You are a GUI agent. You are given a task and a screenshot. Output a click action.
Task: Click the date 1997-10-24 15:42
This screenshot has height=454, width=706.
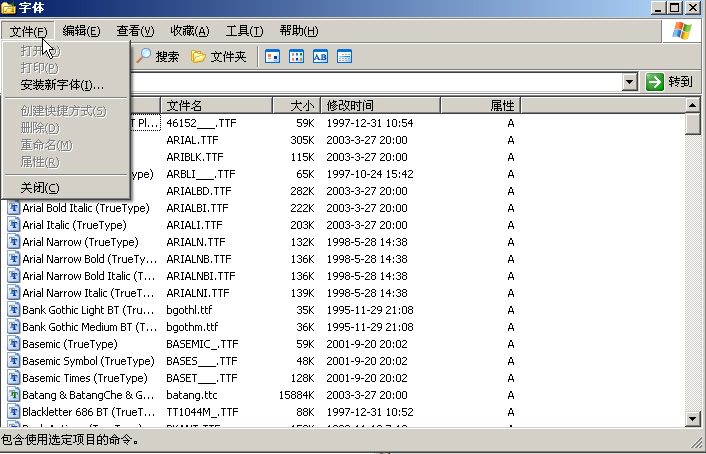click(370, 174)
